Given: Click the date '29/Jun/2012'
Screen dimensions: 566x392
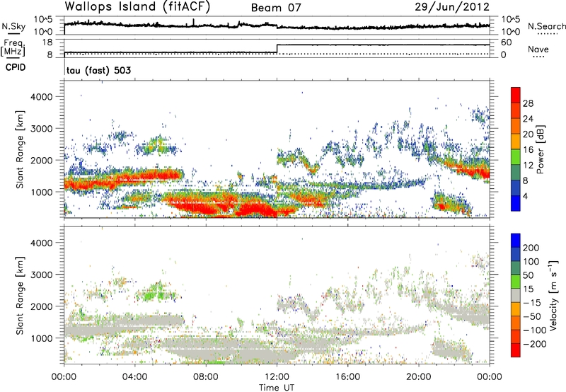Looking at the screenshot, I should [452, 7].
